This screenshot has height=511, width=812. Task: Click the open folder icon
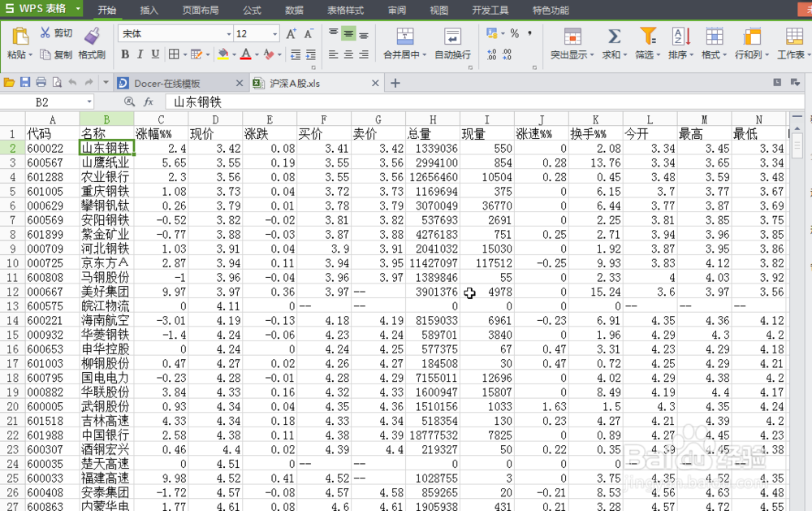[9, 82]
